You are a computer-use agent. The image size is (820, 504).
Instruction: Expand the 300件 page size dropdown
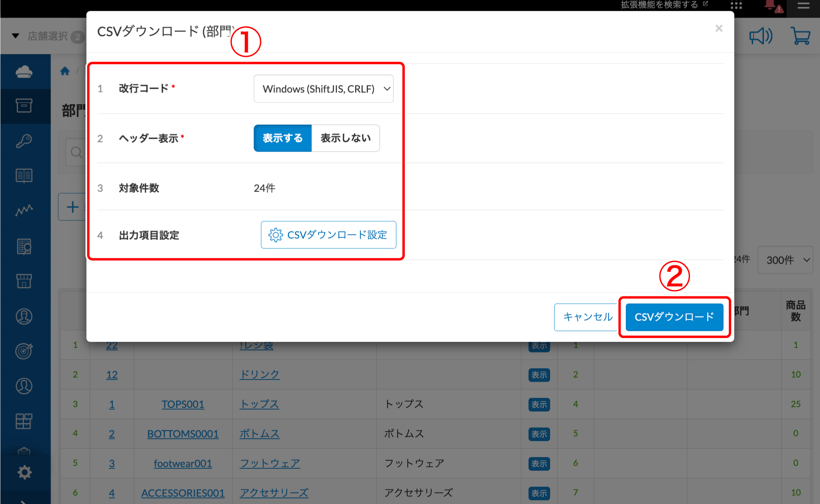[x=785, y=260]
